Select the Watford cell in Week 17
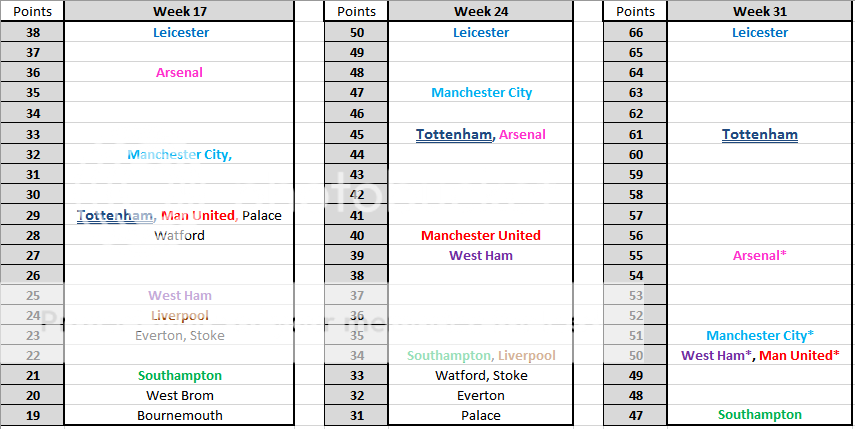Screen dimensions: 855x429 coord(180,235)
